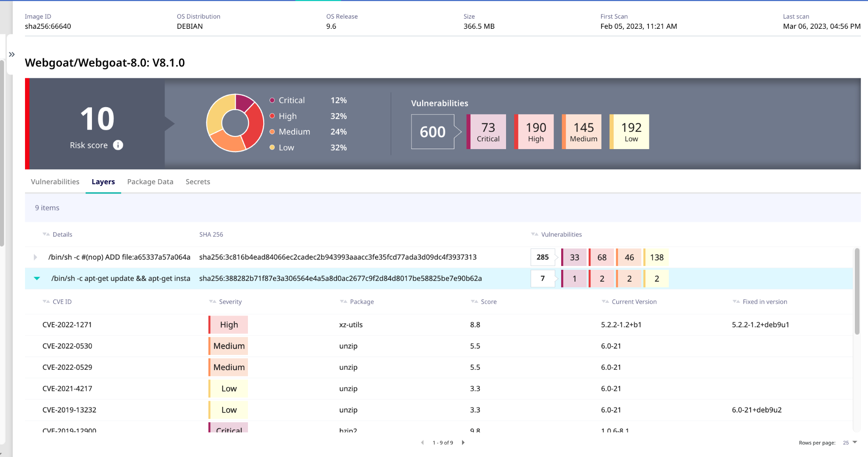Screen dimensions: 868x457
Task: Sort by Current Version column icon
Action: coord(605,302)
